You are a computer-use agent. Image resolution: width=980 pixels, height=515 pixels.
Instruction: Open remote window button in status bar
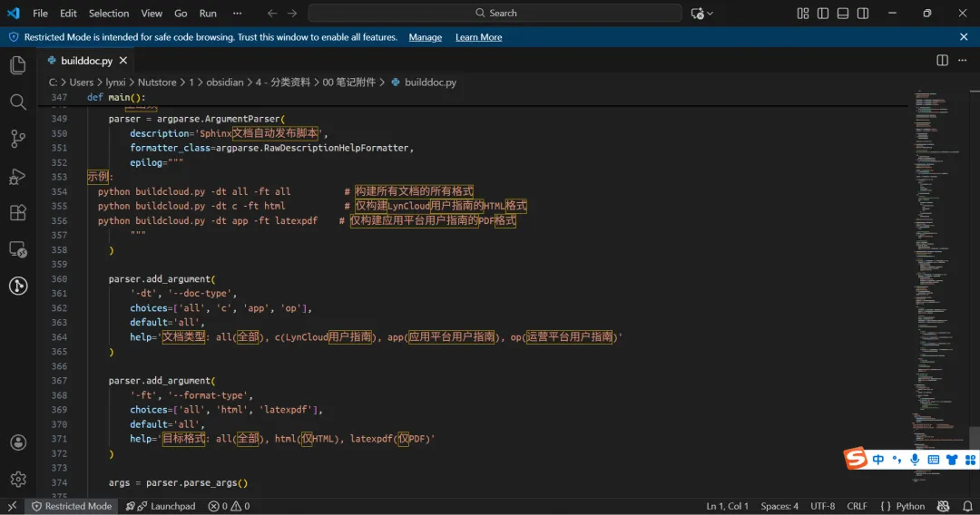13,506
